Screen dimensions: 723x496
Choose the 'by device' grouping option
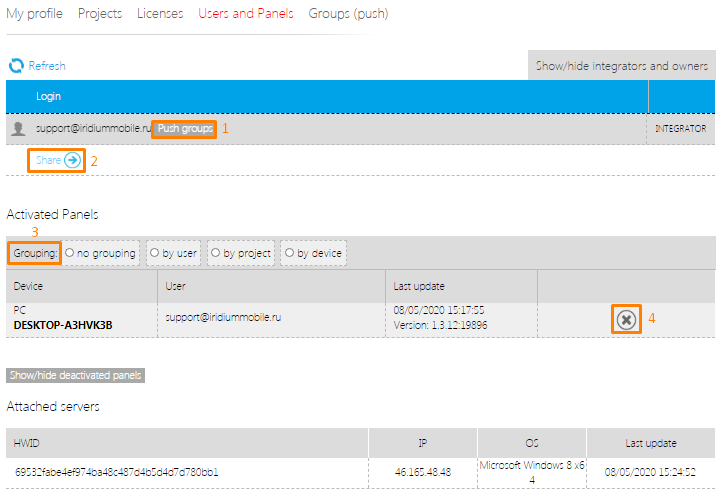pyautogui.click(x=289, y=254)
